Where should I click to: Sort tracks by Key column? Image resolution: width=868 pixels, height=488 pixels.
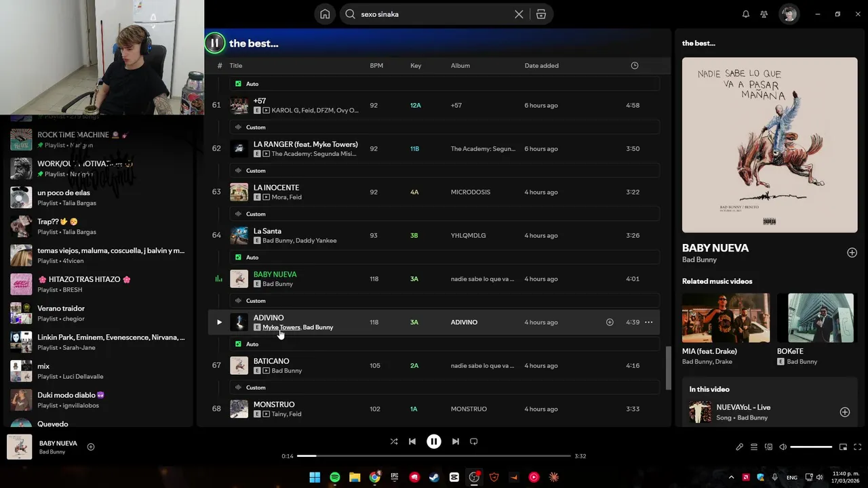[x=416, y=66]
